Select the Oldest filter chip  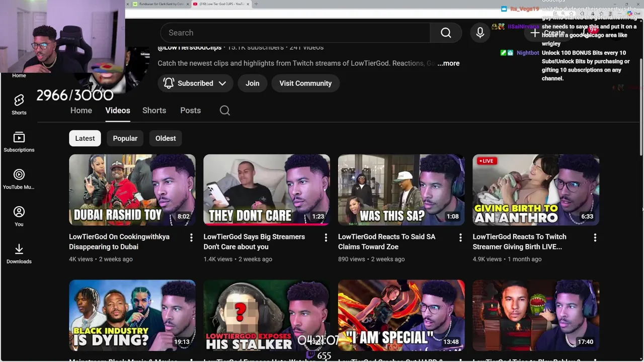pyautogui.click(x=166, y=138)
